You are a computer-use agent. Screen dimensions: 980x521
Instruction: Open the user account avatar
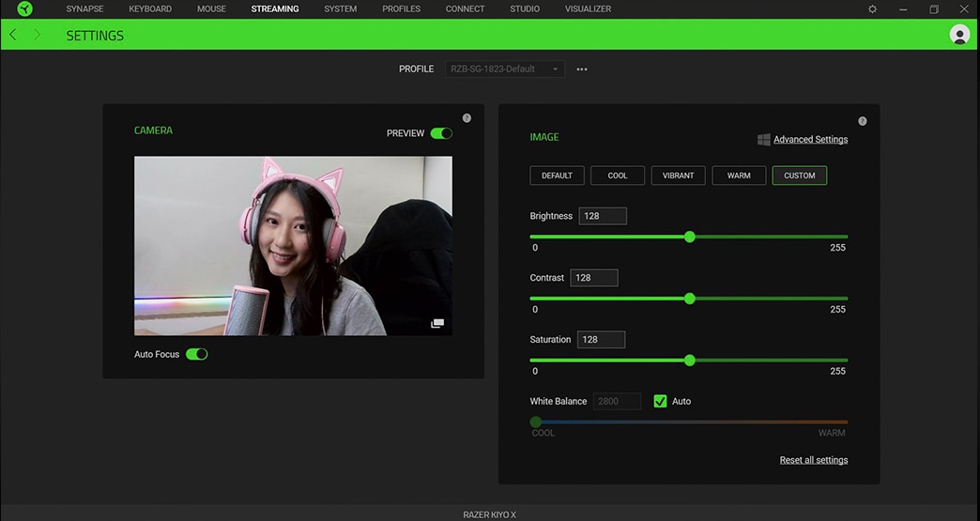[959, 35]
